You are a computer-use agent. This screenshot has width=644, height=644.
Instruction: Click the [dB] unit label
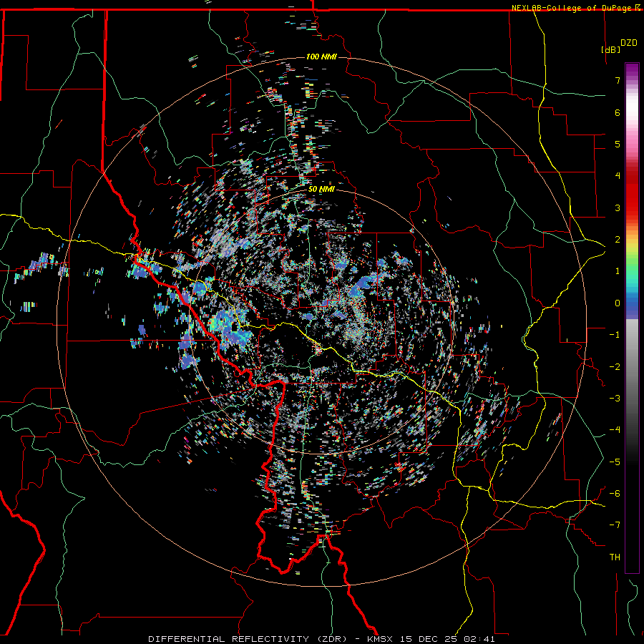(611, 49)
